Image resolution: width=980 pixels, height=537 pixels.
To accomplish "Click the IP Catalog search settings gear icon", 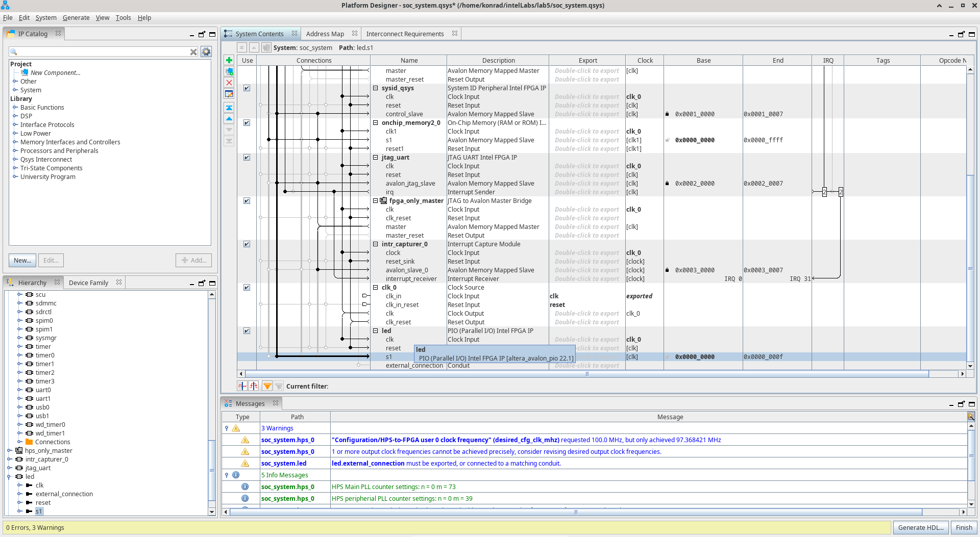I will pyautogui.click(x=206, y=52).
